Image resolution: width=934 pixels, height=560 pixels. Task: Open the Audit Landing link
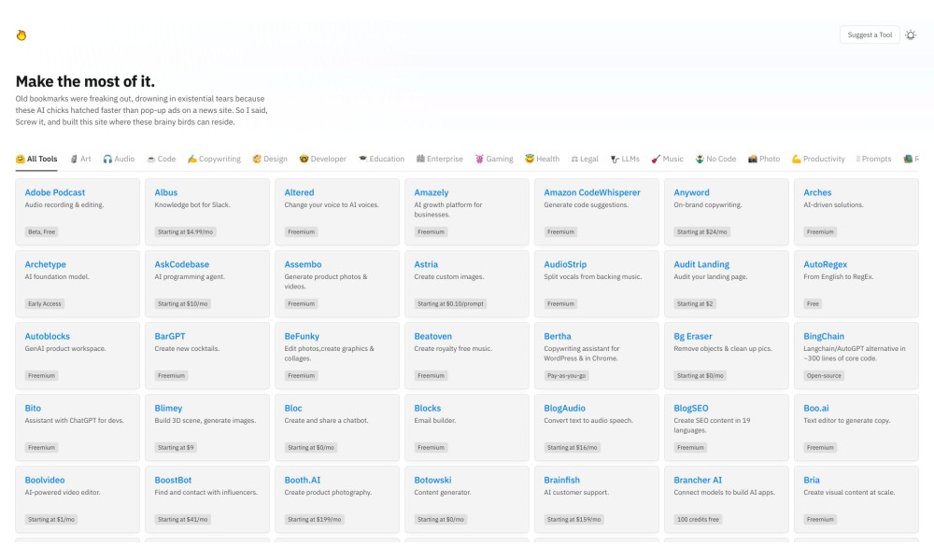click(701, 264)
